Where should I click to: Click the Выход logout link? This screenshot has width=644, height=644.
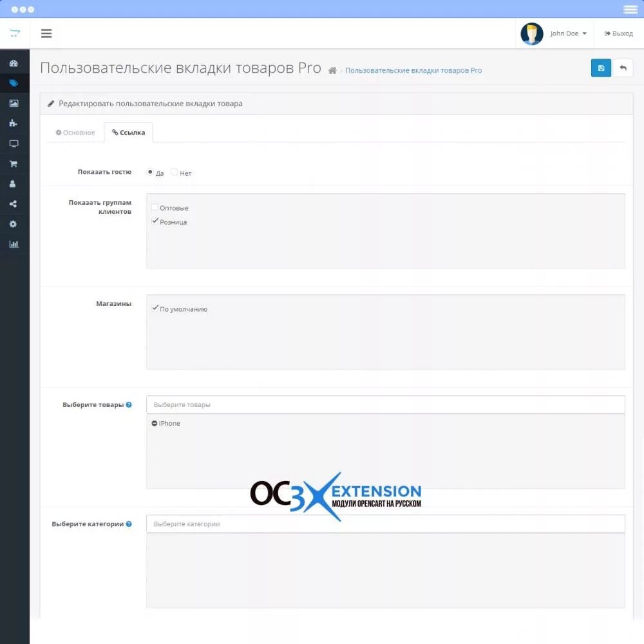pos(618,33)
